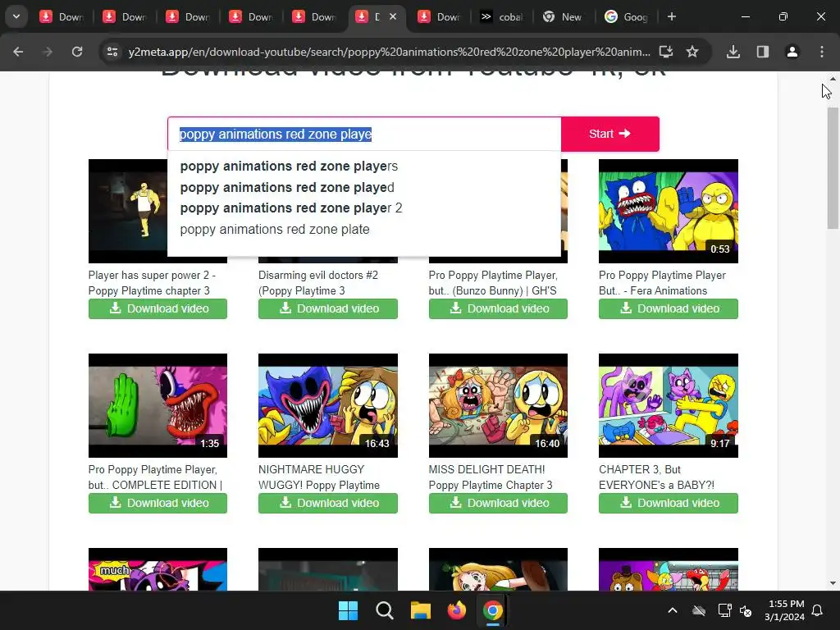Click the Chrome taskbar icon

(492, 610)
